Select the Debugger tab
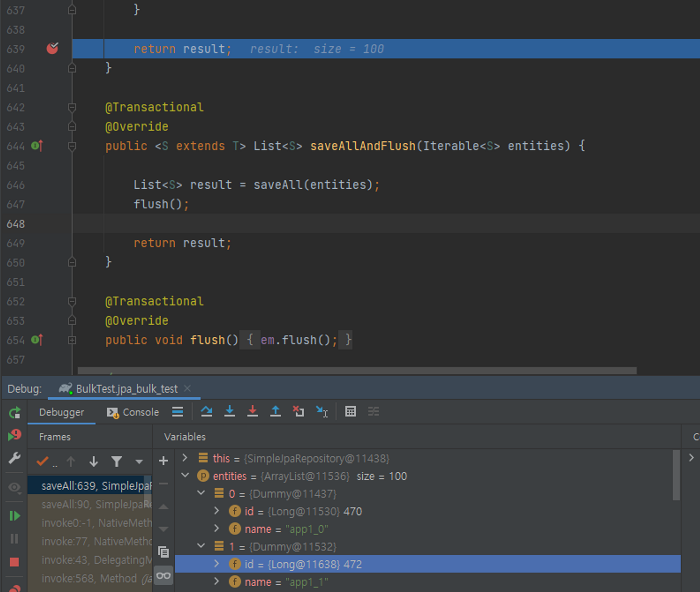Image resolution: width=700 pixels, height=592 pixels. pyautogui.click(x=61, y=412)
